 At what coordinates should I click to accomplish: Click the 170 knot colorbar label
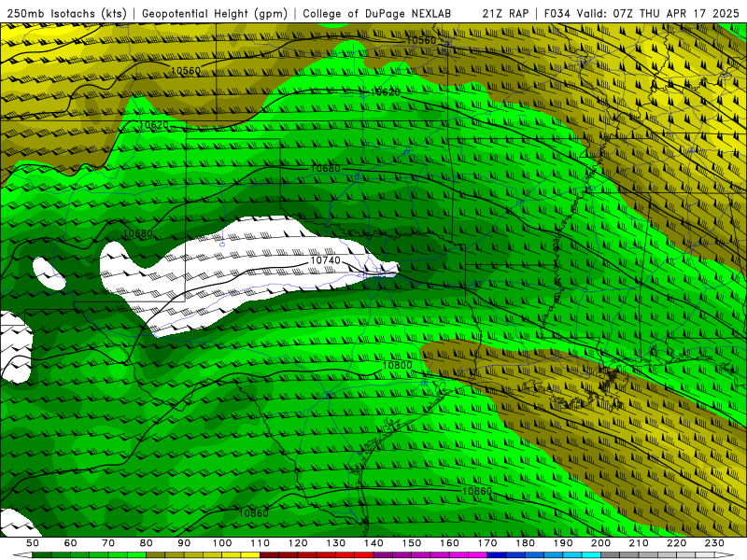(487, 543)
